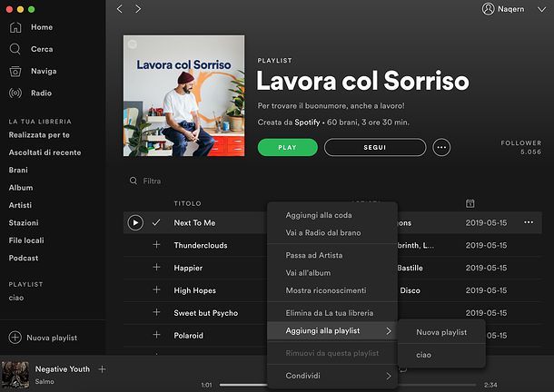This screenshot has height=392, width=554.
Task: Expand the Condividi submenu arrow
Action: (x=389, y=376)
